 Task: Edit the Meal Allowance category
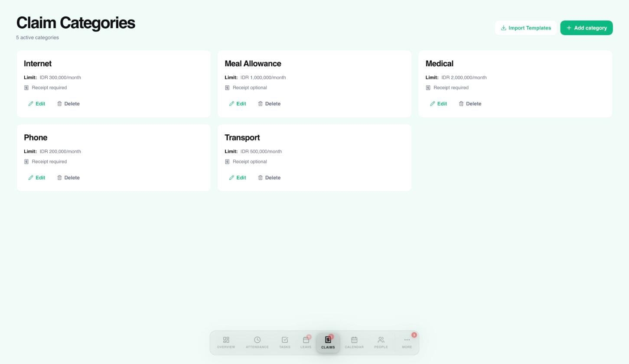[238, 104]
